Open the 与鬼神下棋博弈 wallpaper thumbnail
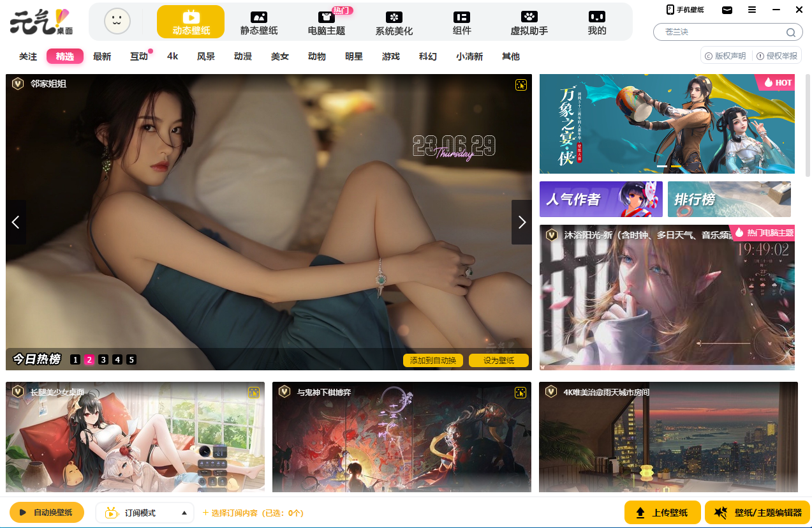812x528 pixels. click(x=402, y=437)
